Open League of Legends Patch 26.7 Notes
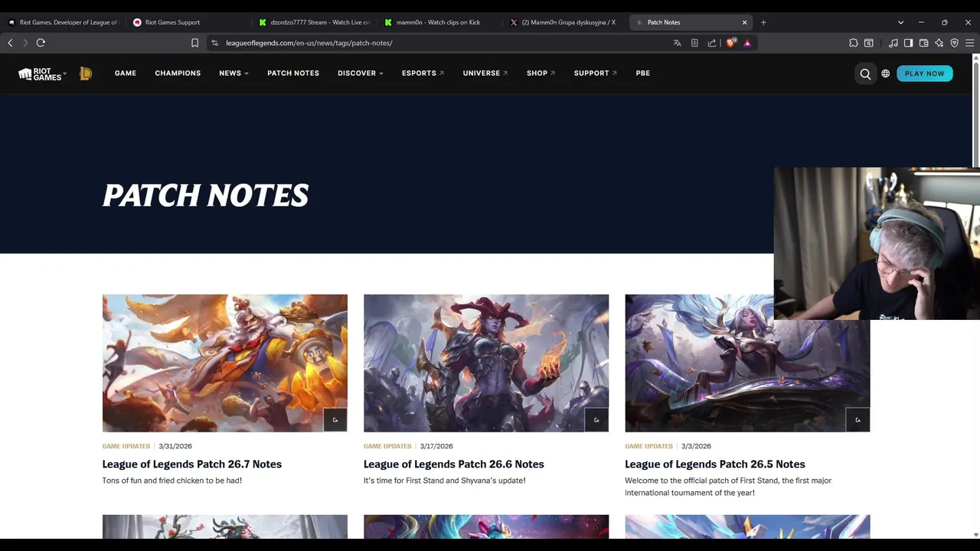Viewport: 980px width, 551px height. pos(192,464)
